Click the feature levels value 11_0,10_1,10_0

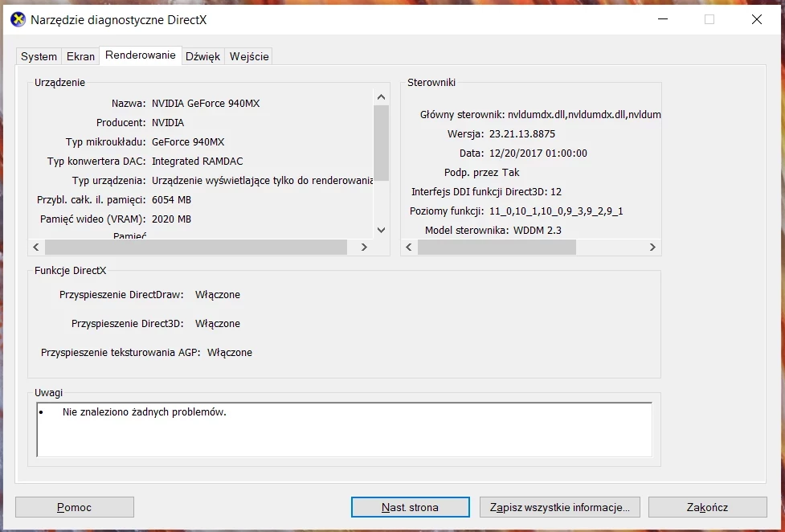click(x=556, y=211)
